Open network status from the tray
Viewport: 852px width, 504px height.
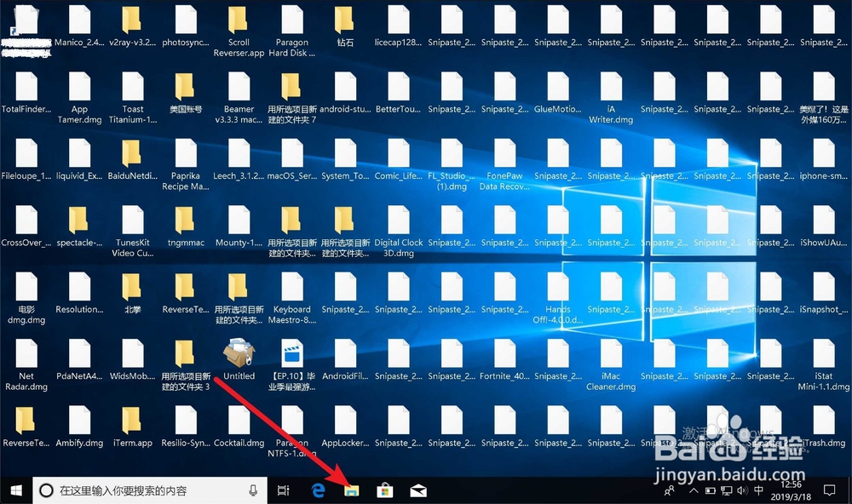pyautogui.click(x=727, y=491)
